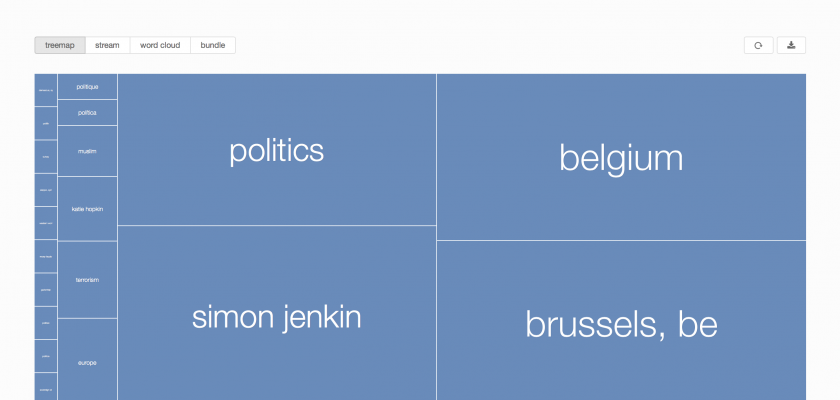Click the download icon button
The height and width of the screenshot is (400, 840).
(x=790, y=45)
